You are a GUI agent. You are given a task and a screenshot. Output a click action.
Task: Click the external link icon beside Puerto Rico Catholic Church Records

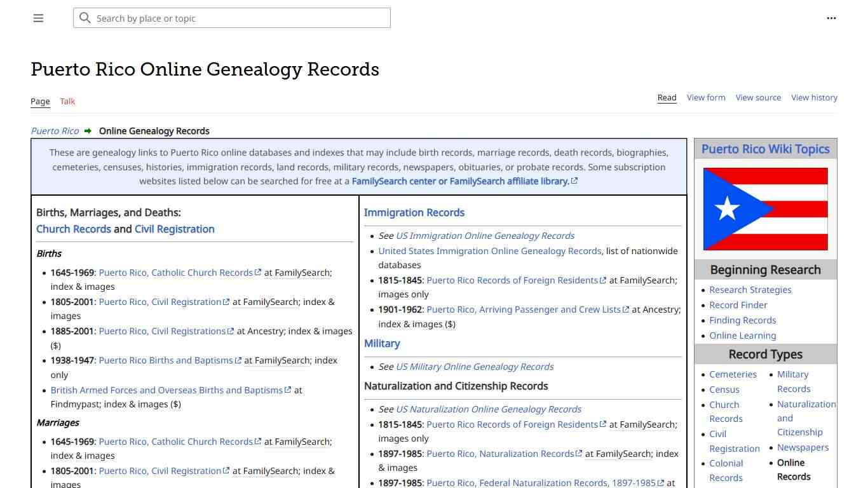click(x=258, y=272)
